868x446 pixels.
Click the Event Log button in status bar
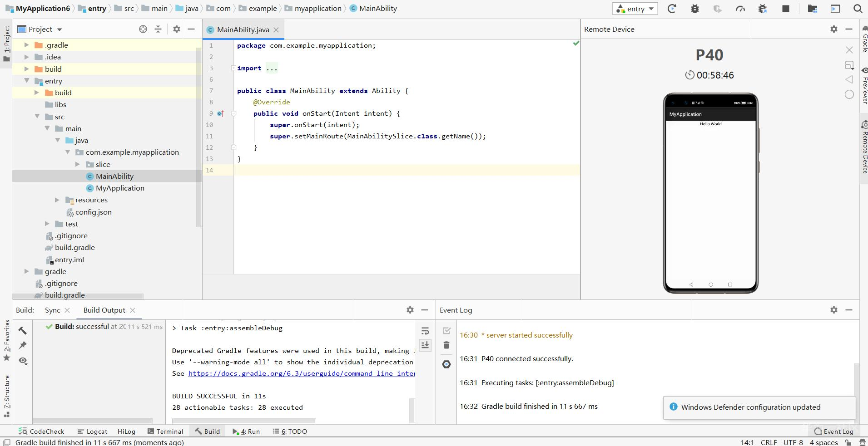pyautogui.click(x=834, y=431)
